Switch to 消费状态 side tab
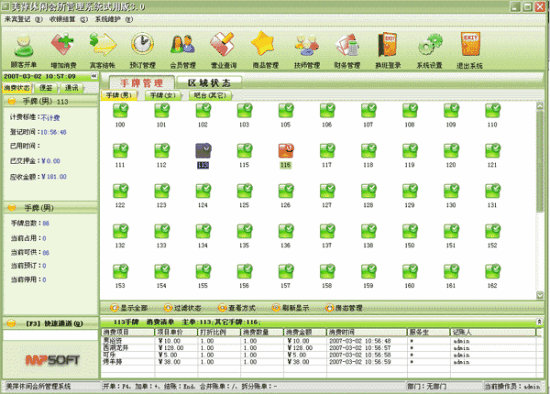Viewport: 550px width, 394px height. click(x=17, y=88)
